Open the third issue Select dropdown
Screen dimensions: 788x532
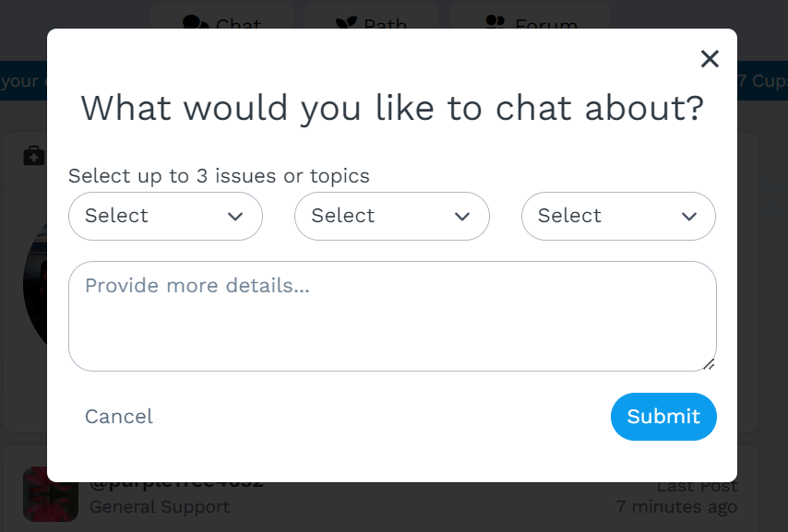pyautogui.click(x=618, y=216)
